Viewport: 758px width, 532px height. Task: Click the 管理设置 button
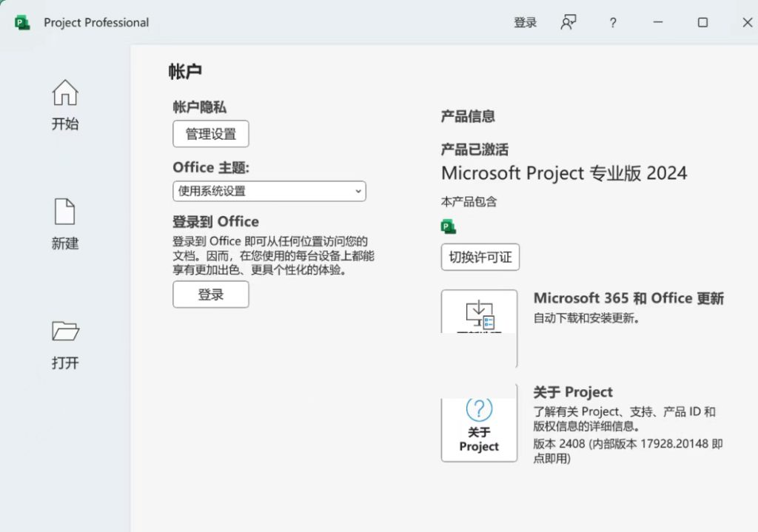pos(211,134)
